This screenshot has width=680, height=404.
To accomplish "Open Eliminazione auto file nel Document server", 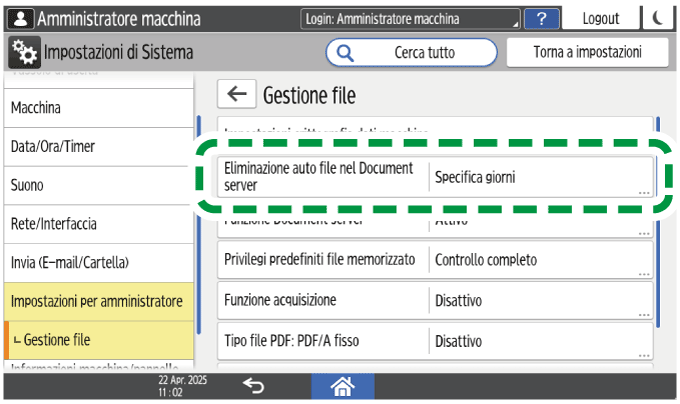I will 435,177.
